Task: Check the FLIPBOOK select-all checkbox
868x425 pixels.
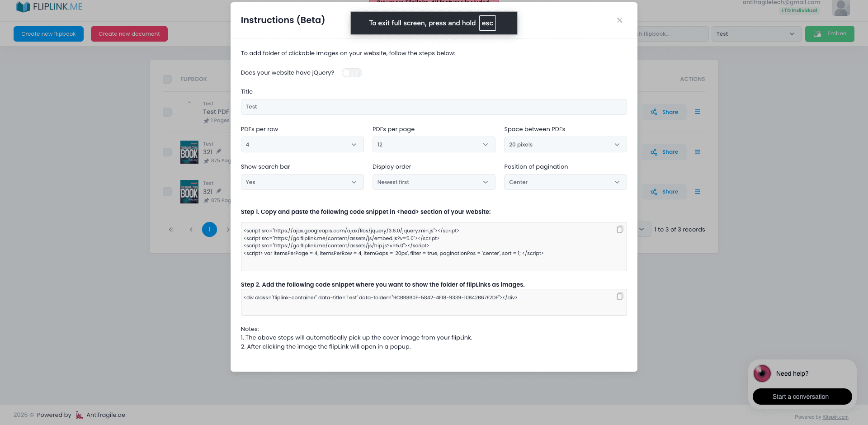Action: coord(167,79)
